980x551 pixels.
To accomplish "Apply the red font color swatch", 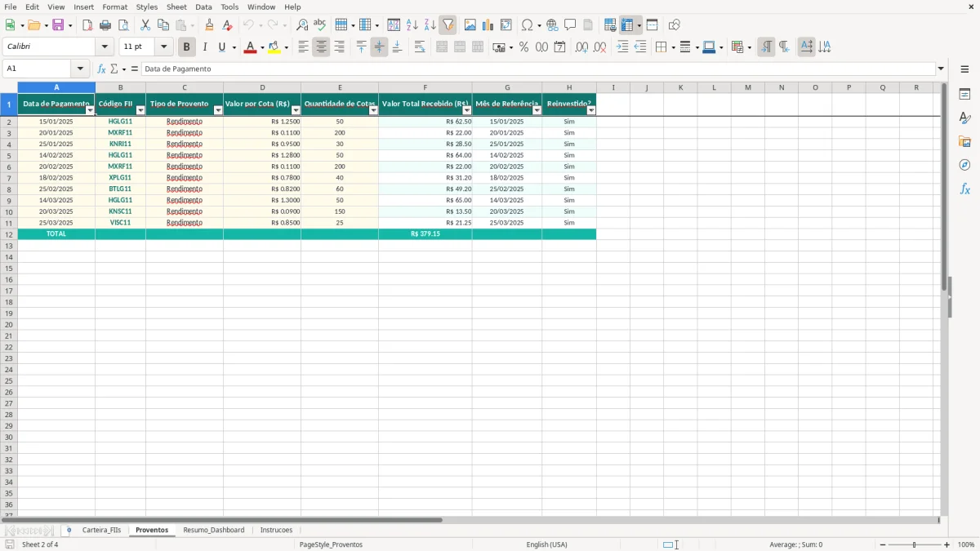I will point(250,47).
